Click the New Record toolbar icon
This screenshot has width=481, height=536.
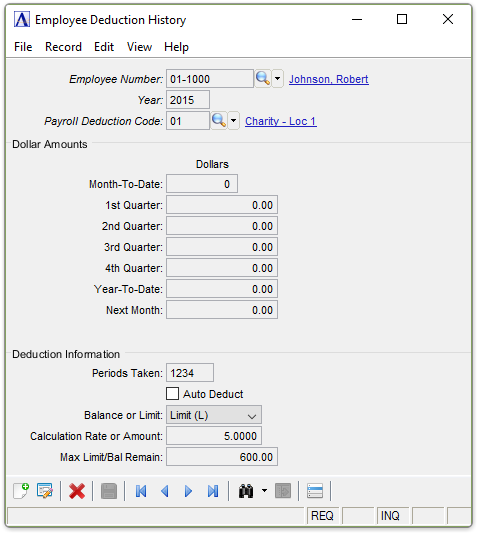tap(21, 491)
